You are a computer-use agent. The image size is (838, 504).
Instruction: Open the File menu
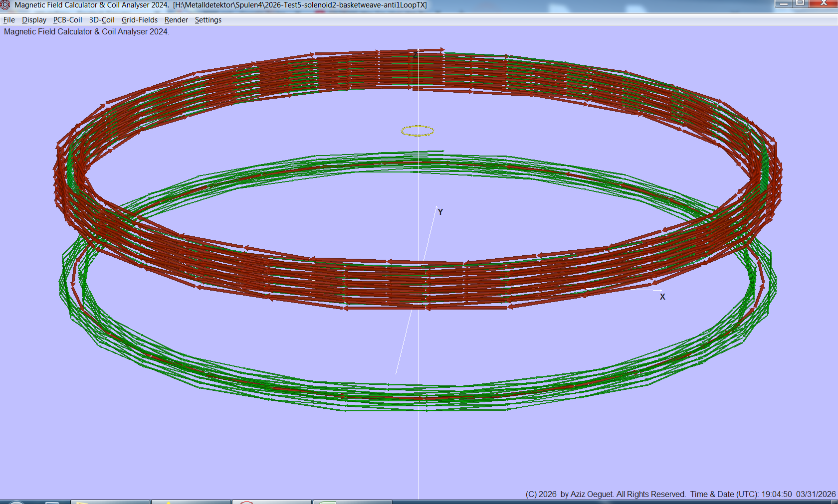(x=9, y=20)
